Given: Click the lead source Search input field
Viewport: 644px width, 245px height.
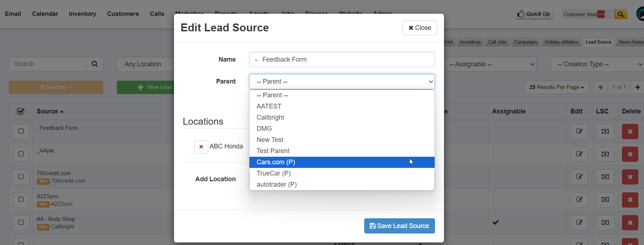Looking at the screenshot, I should (47, 64).
